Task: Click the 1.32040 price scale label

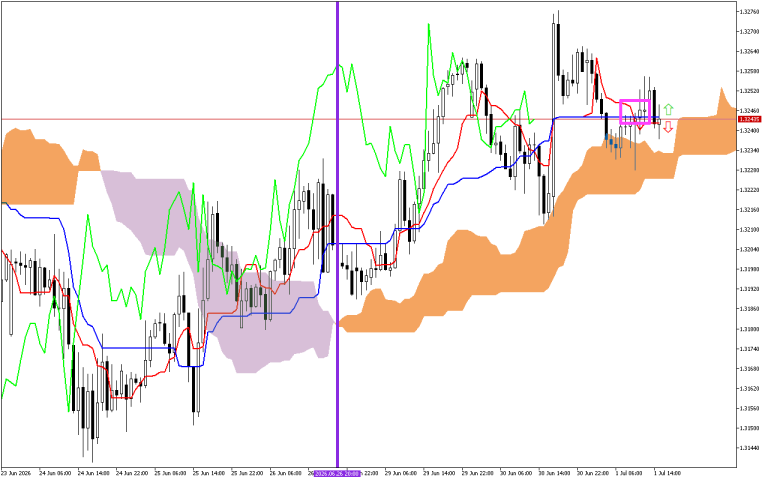Action: pyautogui.click(x=749, y=250)
